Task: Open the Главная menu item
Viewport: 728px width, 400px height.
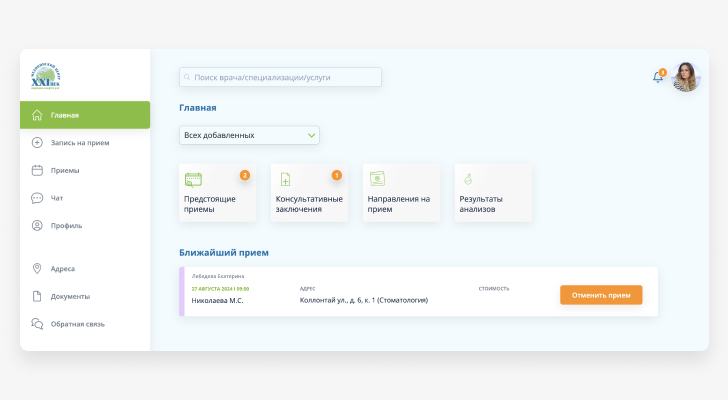Action: tap(85, 115)
